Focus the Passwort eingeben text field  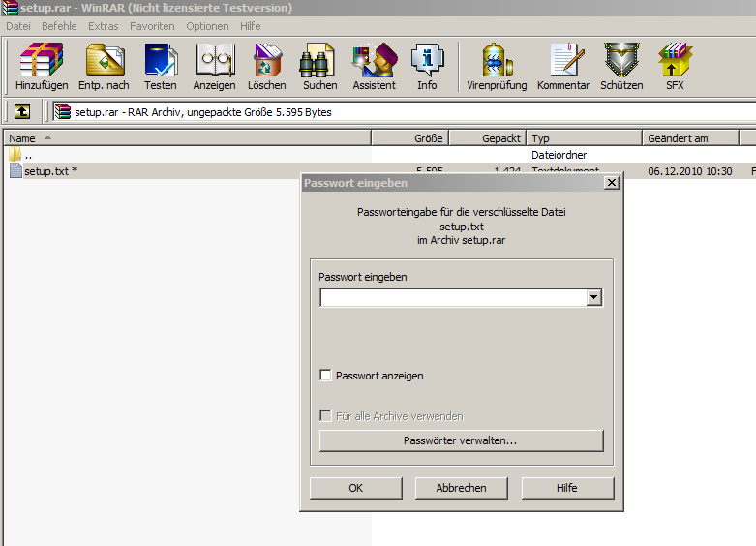(x=454, y=297)
